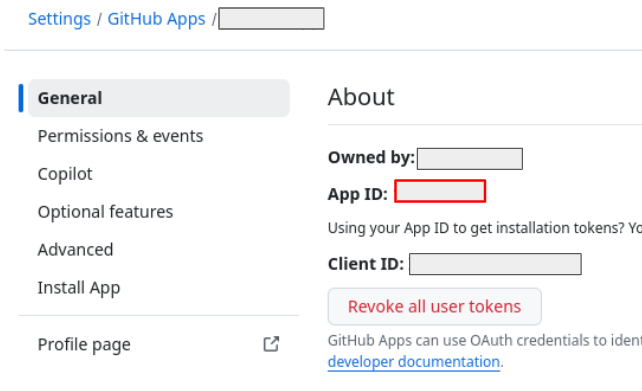Select the General sidebar item
Screen dimensions: 642x391
(x=159, y=98)
